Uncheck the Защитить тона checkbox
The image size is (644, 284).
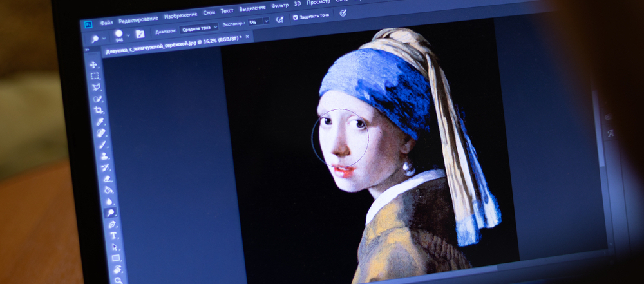tap(295, 17)
